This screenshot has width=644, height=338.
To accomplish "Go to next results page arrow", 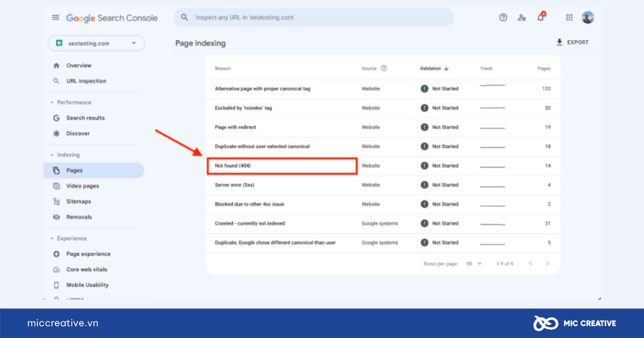I will (547, 263).
